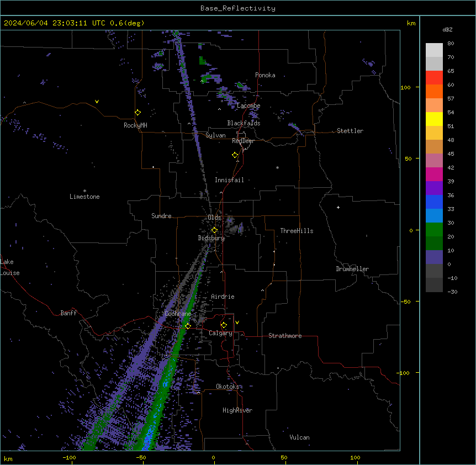The height and width of the screenshot is (465, 476).
Task: Click the Lacombe city label
Action: (x=248, y=105)
